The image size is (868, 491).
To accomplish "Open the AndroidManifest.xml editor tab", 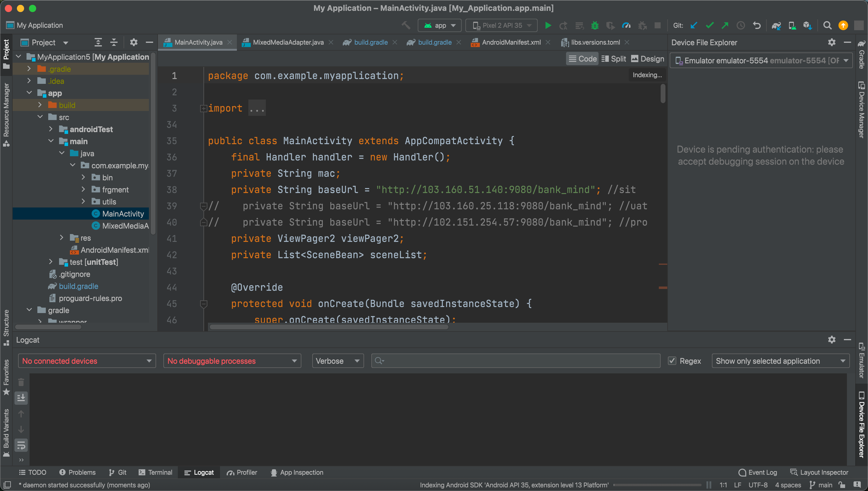I will 511,42.
